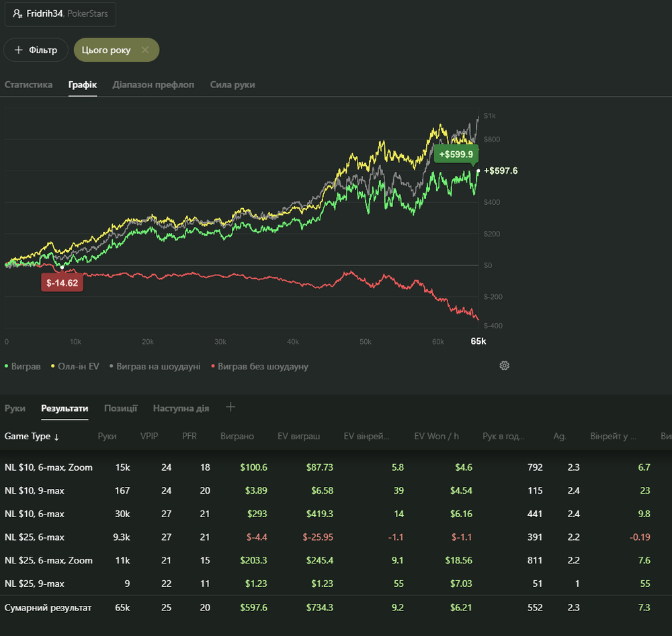This screenshot has height=636, width=672.
Task: Add a new tab with plus icon
Action: (230, 407)
